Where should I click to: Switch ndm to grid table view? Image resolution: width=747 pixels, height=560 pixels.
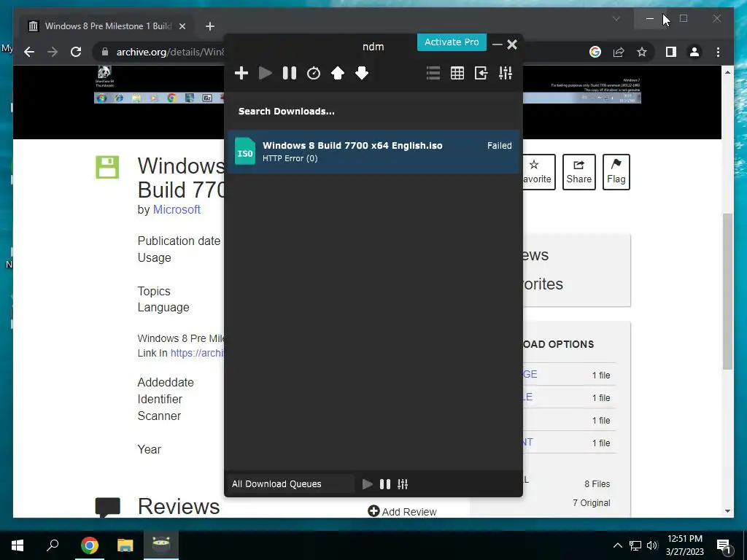[457, 73]
